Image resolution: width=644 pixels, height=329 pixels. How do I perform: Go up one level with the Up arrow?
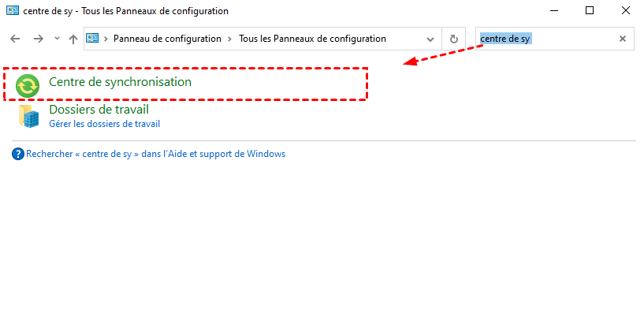tap(73, 39)
